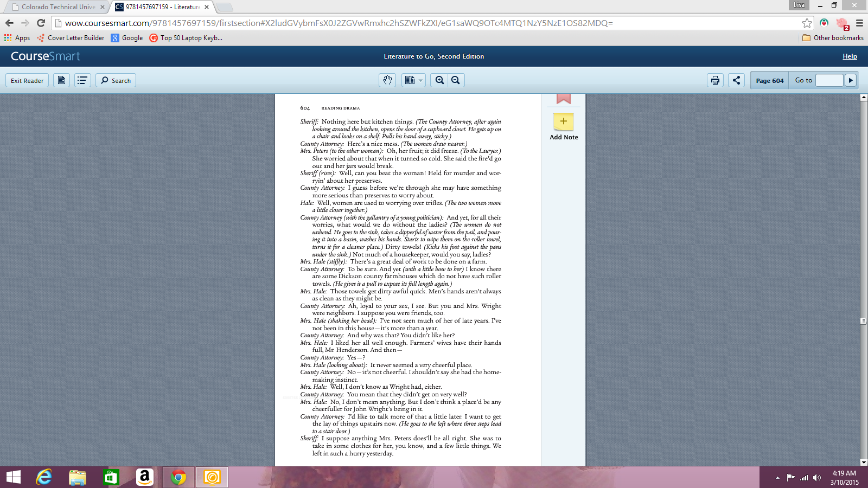The width and height of the screenshot is (868, 488).
Task: Open the Top 50 Laptop Keyb... bookmark
Action: (186, 38)
